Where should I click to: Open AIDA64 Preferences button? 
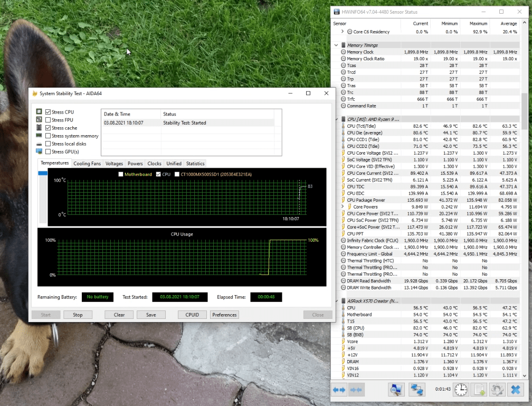click(224, 315)
